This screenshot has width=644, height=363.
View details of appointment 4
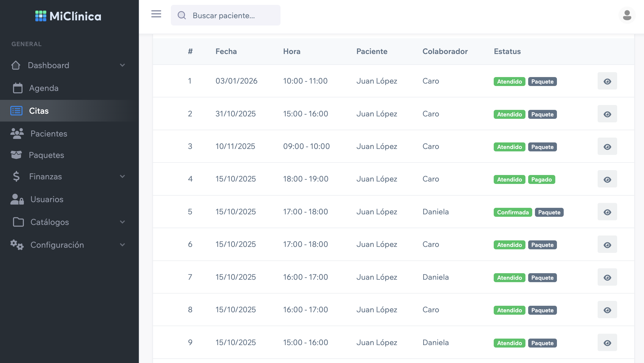[x=607, y=179]
